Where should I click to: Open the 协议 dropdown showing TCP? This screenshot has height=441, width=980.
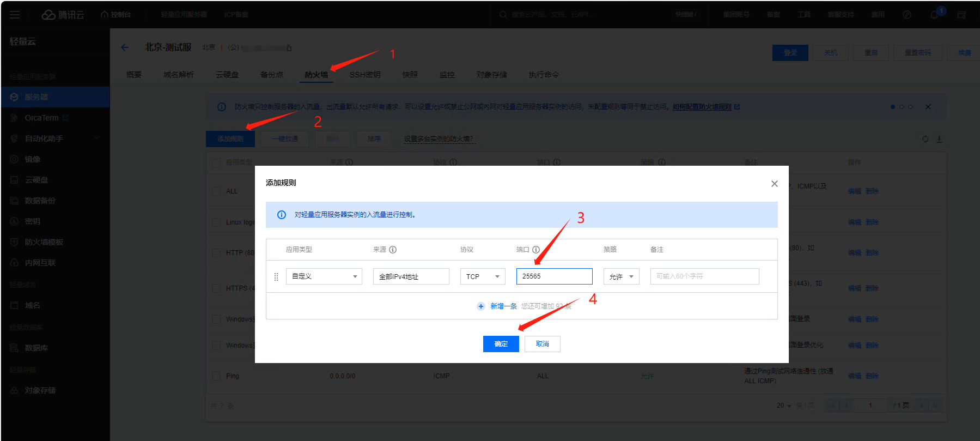[x=483, y=276]
